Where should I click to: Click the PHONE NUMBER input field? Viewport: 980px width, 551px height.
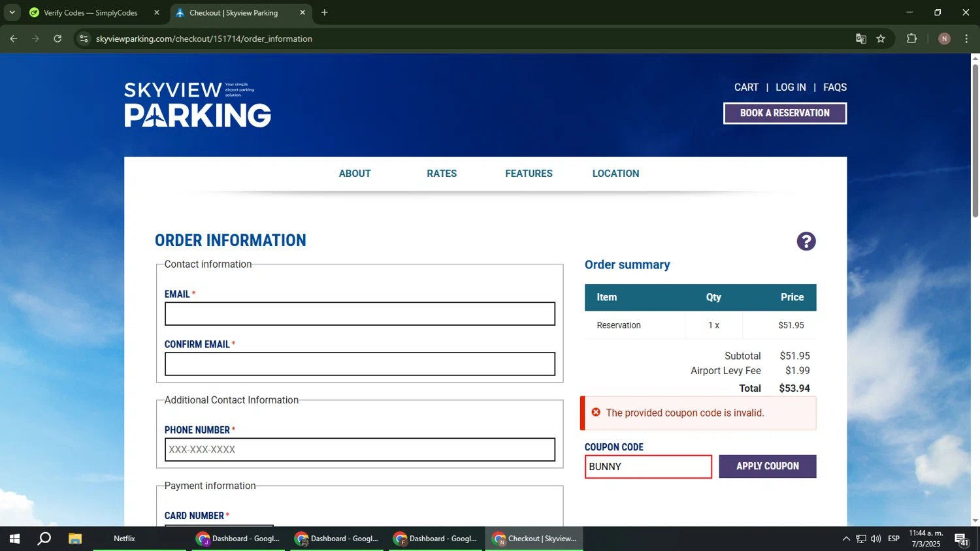pyautogui.click(x=360, y=450)
